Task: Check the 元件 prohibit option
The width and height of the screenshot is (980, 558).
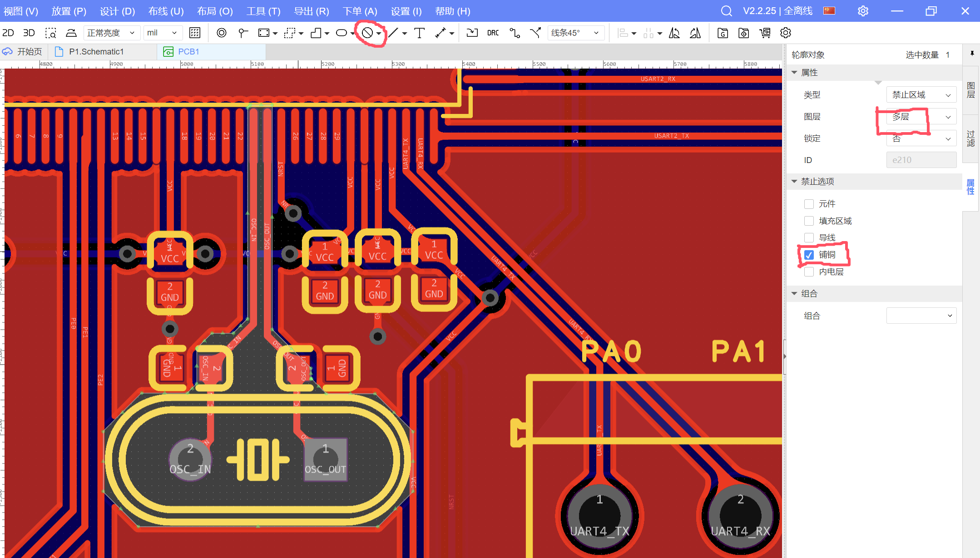Action: [809, 204]
